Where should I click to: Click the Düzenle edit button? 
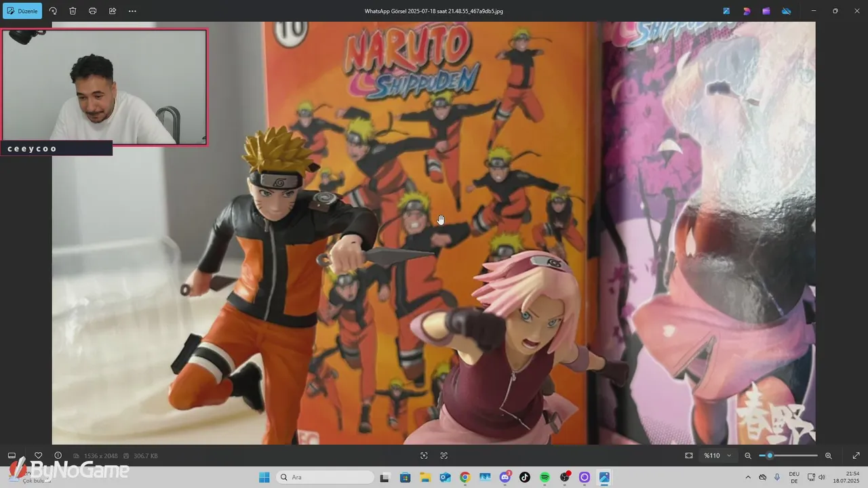click(x=22, y=11)
